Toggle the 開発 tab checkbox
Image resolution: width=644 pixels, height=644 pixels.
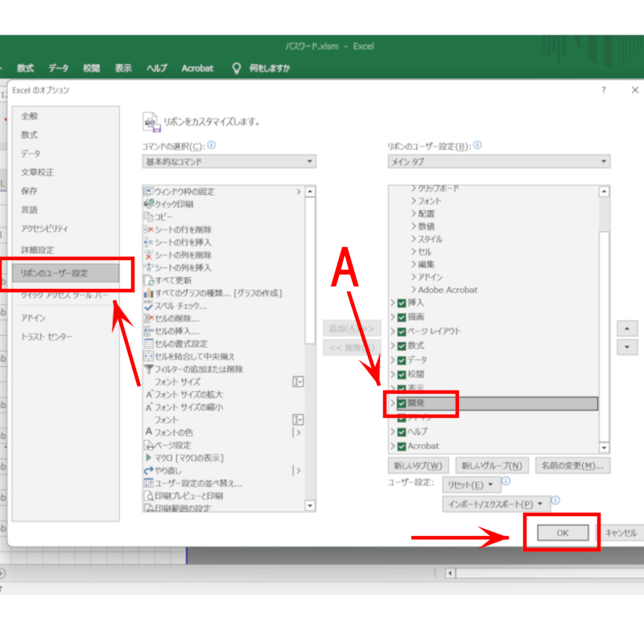coord(402,404)
